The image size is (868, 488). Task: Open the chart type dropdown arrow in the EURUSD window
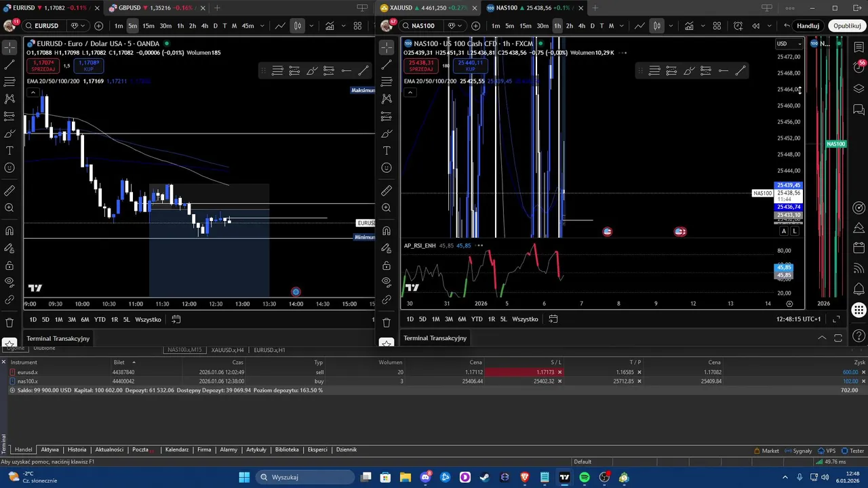[311, 26]
